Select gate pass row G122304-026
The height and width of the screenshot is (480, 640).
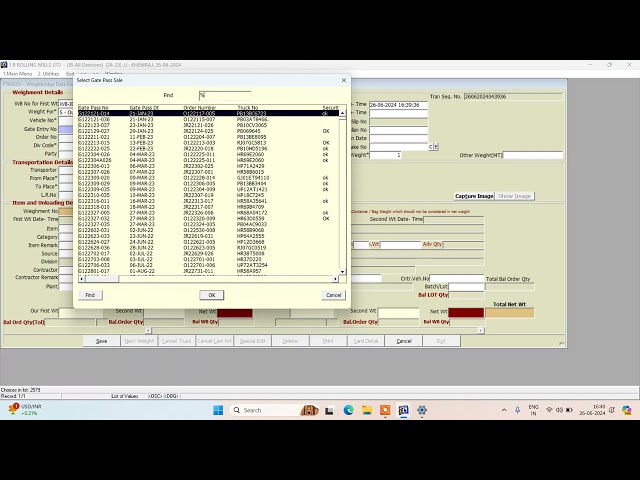click(x=208, y=154)
